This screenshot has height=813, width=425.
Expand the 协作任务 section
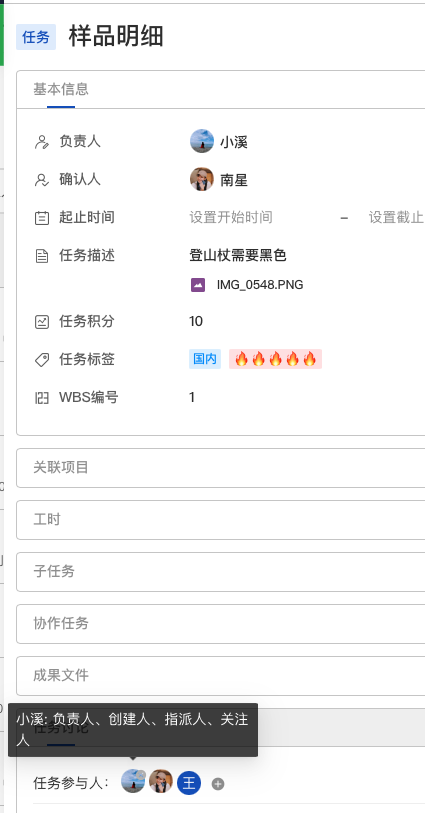click(x=220, y=623)
